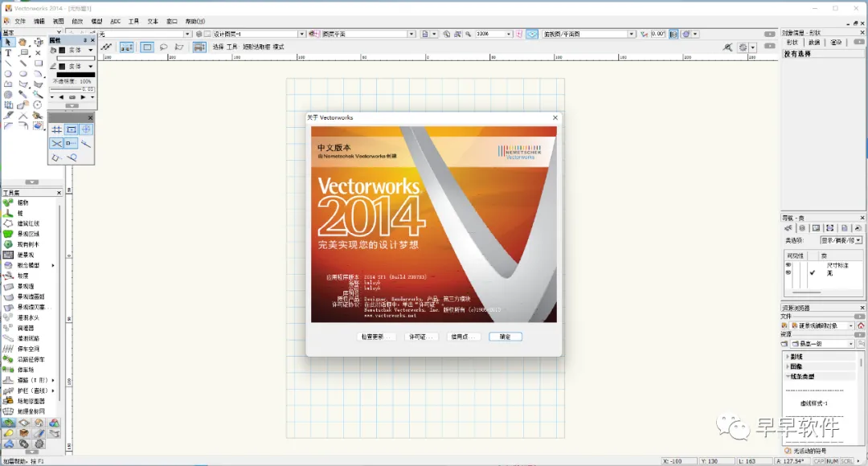Open the AEC menu

click(x=115, y=22)
